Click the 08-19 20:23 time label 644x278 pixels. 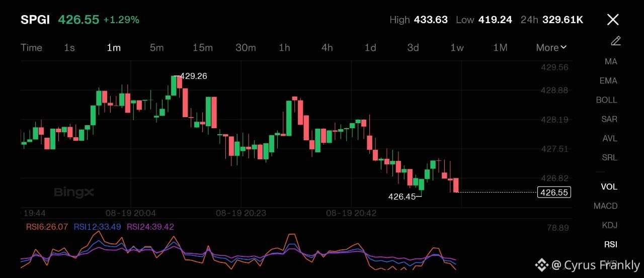click(241, 213)
